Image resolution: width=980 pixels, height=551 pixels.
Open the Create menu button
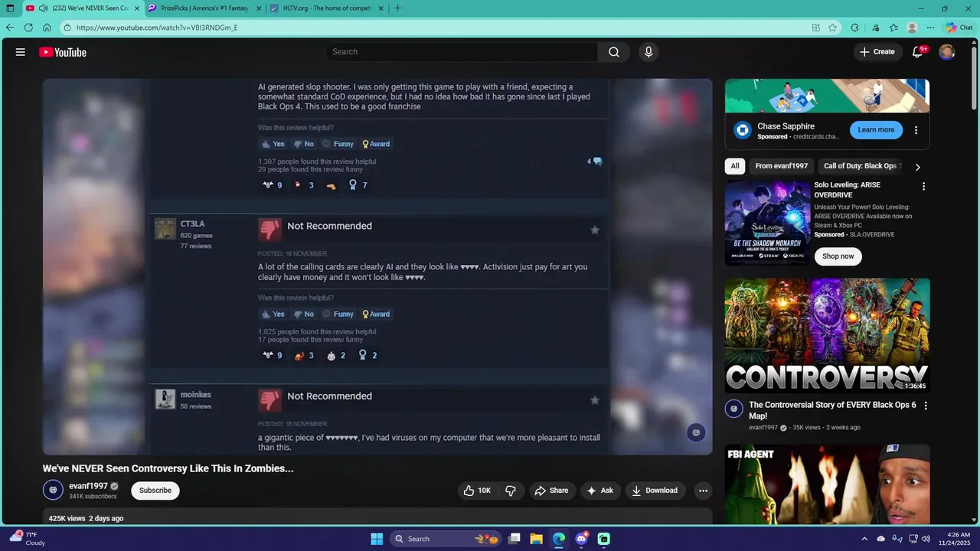click(x=877, y=52)
